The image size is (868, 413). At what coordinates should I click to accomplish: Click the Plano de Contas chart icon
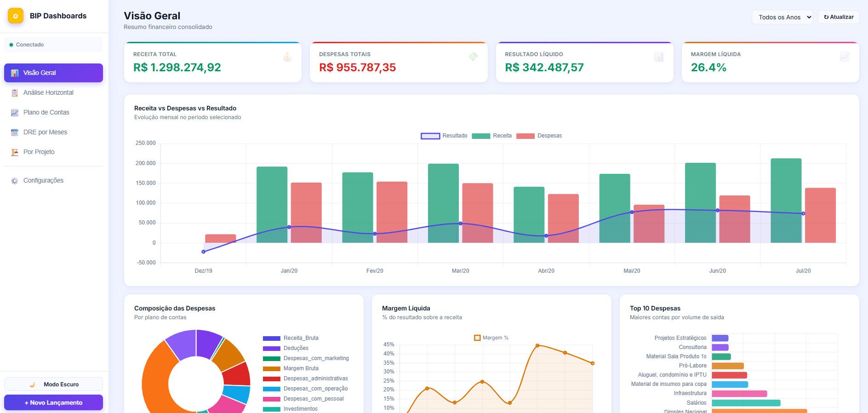pyautogui.click(x=15, y=113)
